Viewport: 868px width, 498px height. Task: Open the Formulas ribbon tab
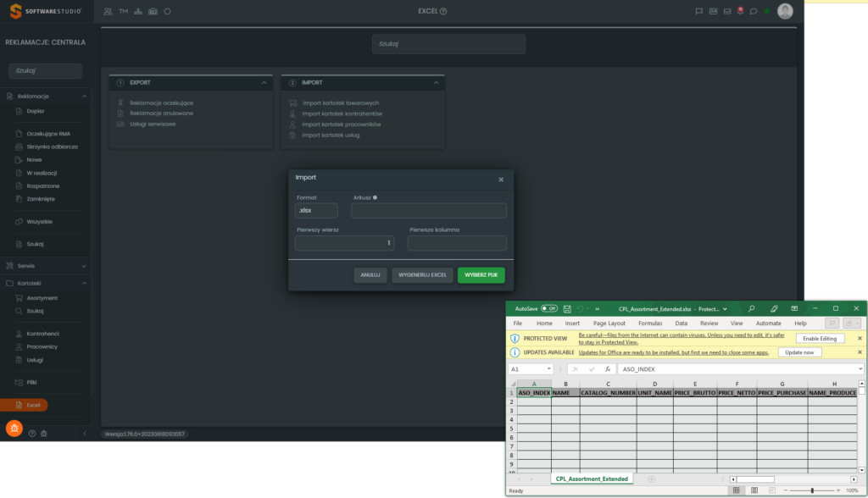650,324
